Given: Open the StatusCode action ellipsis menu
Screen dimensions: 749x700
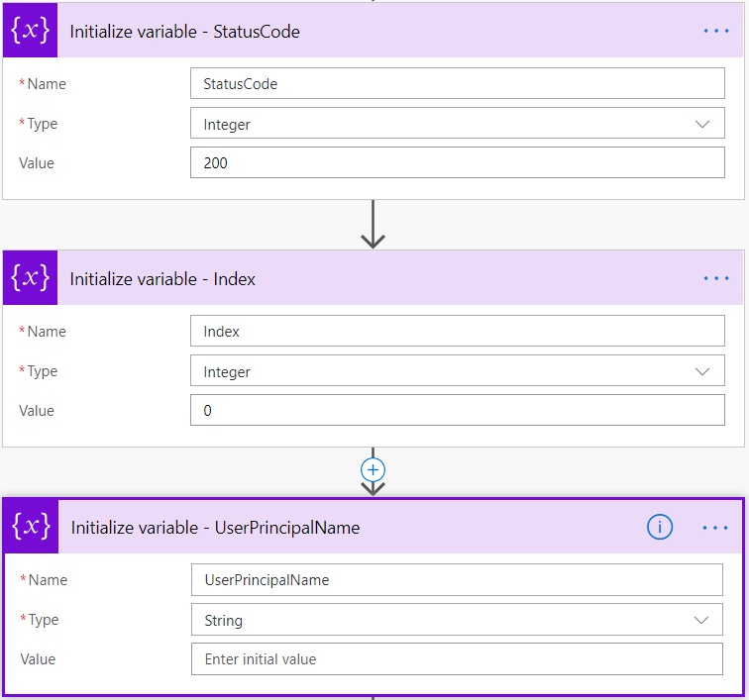Looking at the screenshot, I should coord(715,31).
